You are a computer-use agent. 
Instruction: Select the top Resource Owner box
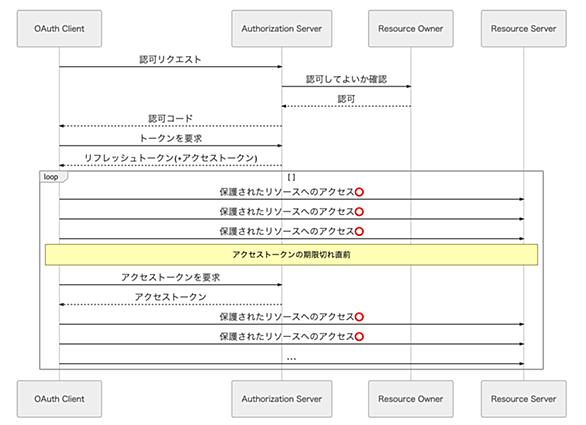410,28
